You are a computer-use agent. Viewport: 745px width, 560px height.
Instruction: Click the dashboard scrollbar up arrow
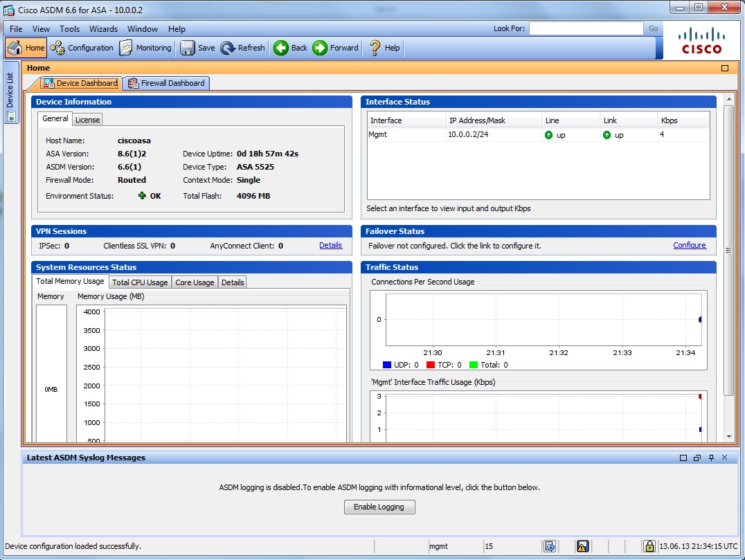click(x=729, y=99)
